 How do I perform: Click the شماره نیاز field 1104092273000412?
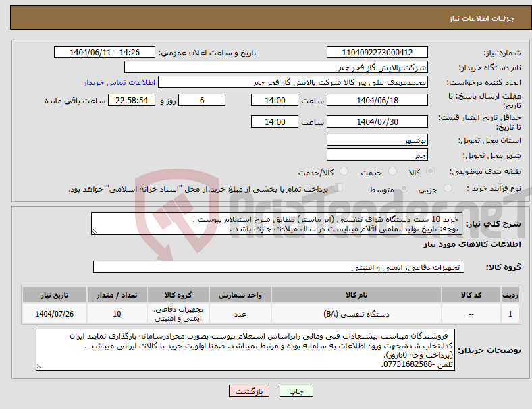pos(377,53)
